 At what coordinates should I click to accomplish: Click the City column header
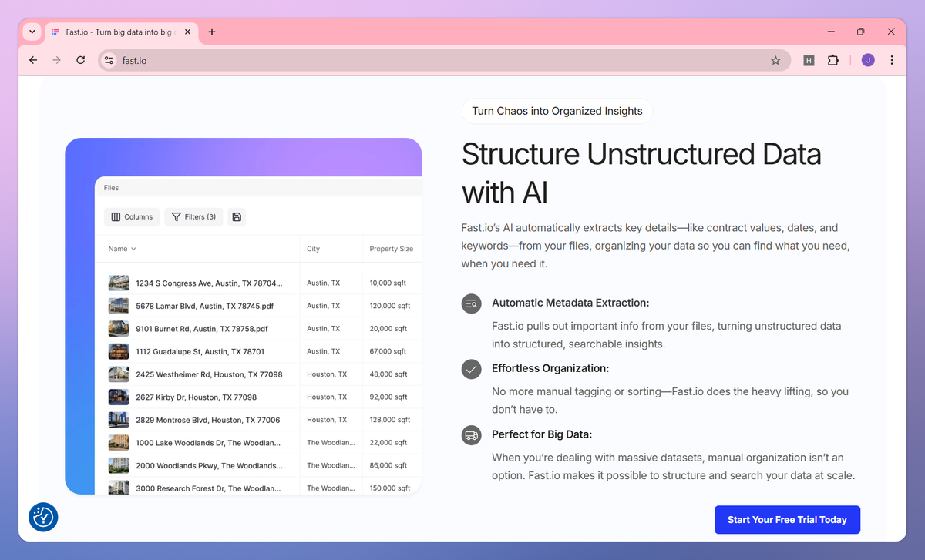(x=313, y=249)
